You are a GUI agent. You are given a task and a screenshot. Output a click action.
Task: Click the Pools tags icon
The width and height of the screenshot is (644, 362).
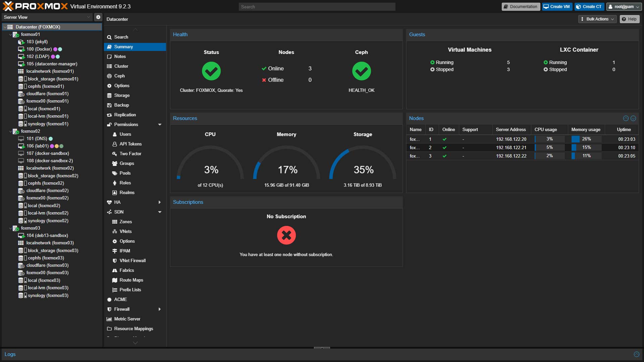click(x=115, y=173)
